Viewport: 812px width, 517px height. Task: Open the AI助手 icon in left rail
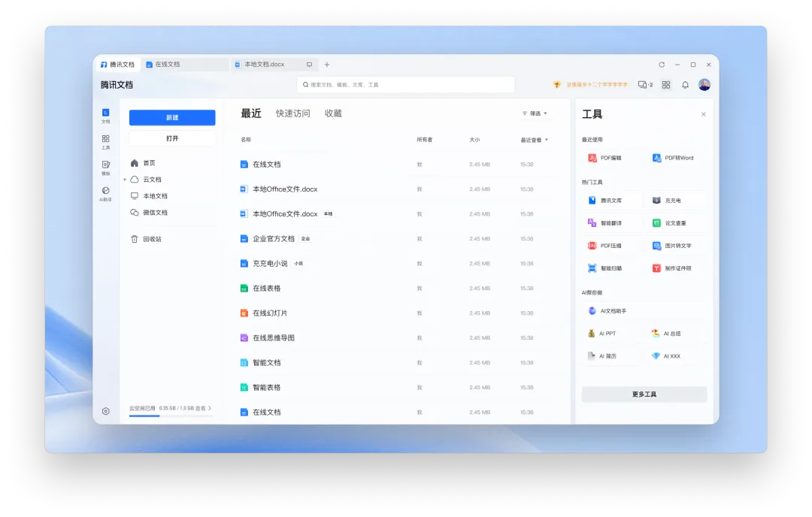(106, 194)
